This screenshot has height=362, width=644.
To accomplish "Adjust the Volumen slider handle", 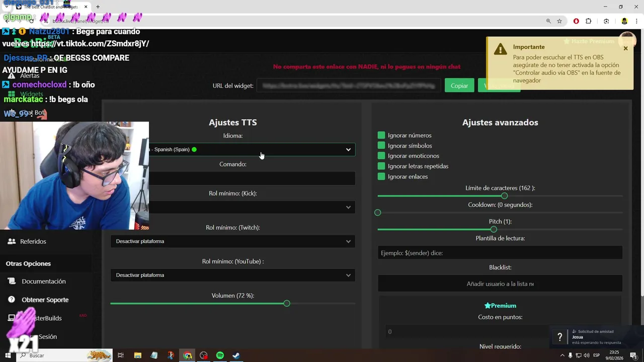I will [x=287, y=304].
